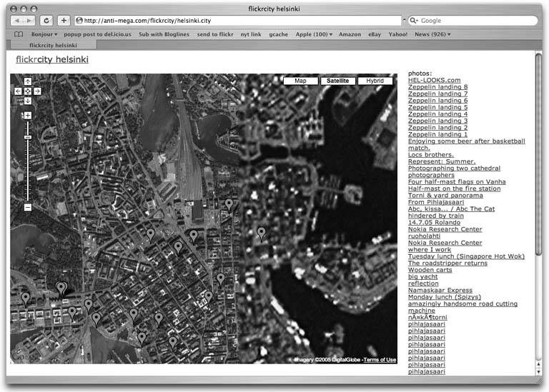549x392 pixels.
Task: Open the Apple (100) bookmarks folder
Action: (313, 34)
